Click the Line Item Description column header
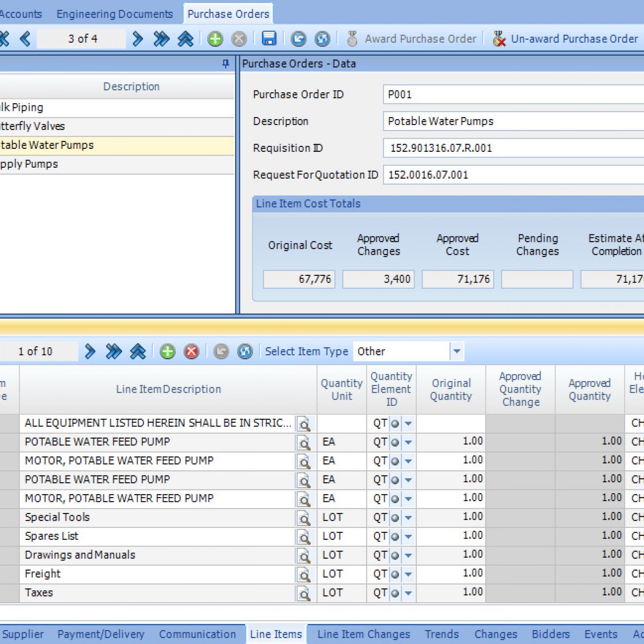The height and width of the screenshot is (644, 644). point(168,389)
